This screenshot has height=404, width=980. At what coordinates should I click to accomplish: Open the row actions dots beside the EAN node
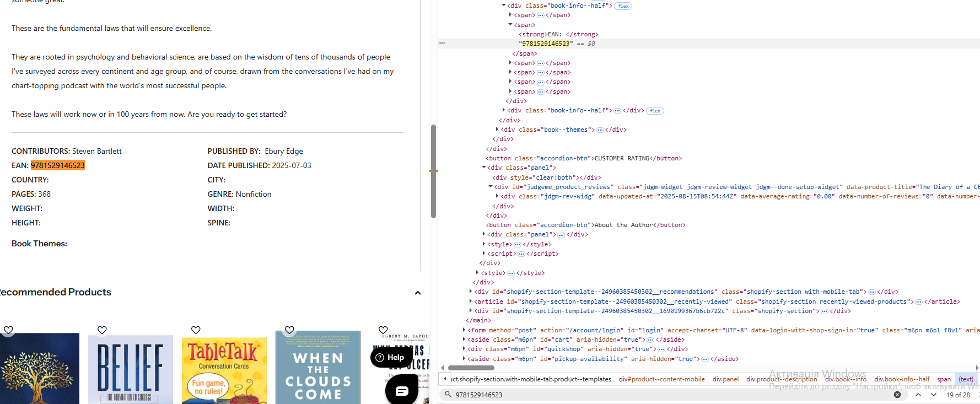point(442,44)
